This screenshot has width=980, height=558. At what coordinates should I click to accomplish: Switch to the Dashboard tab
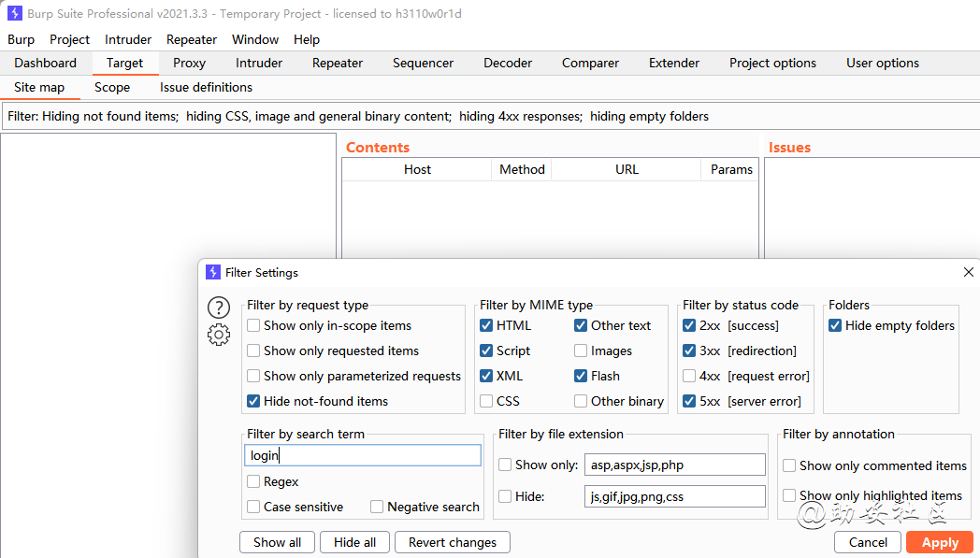(x=46, y=64)
